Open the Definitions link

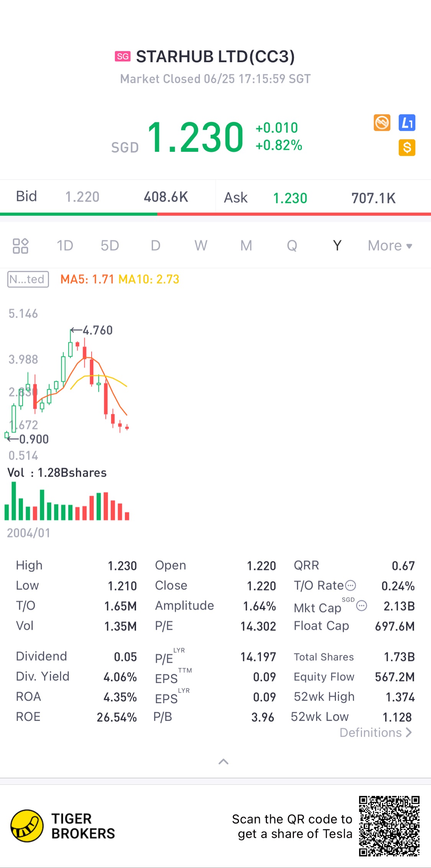(376, 733)
